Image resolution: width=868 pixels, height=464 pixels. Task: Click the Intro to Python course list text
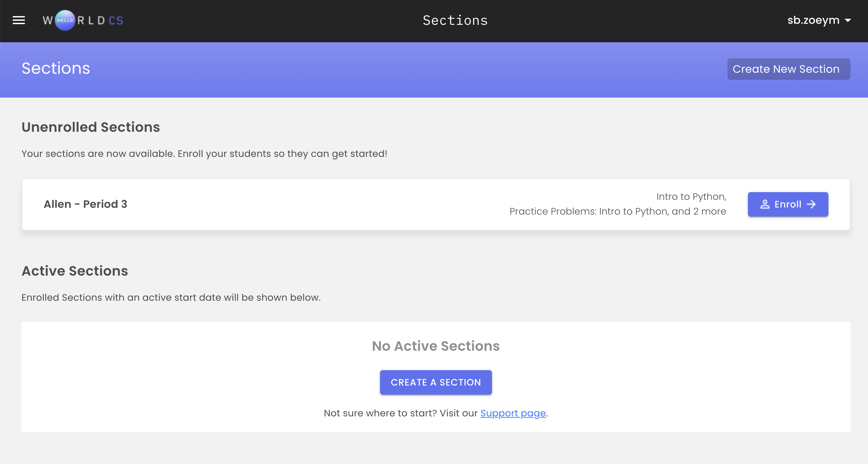click(x=618, y=204)
